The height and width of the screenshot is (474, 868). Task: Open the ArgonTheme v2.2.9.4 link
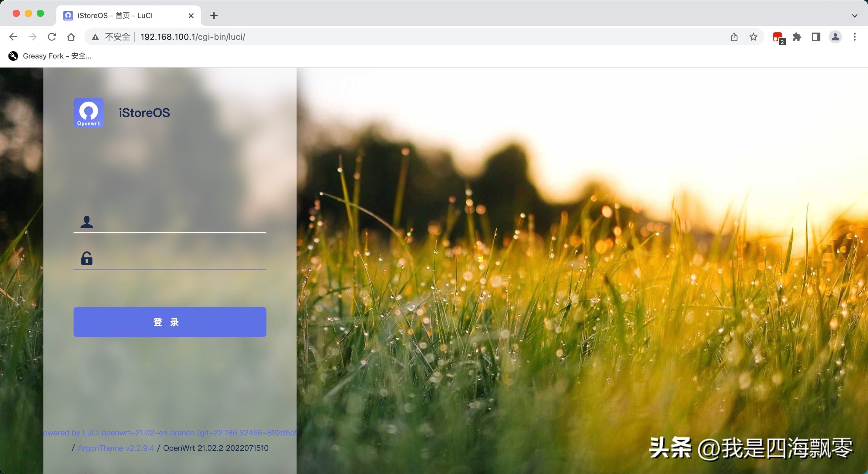pos(115,448)
